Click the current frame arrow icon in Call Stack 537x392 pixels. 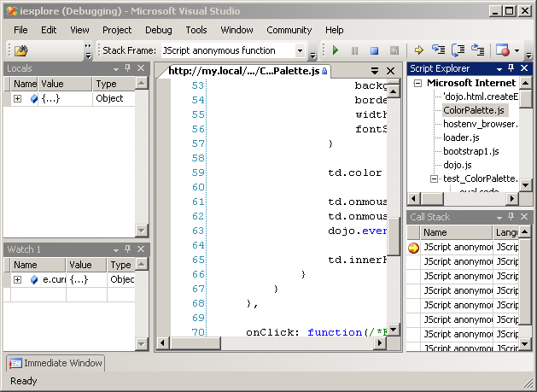coord(414,248)
